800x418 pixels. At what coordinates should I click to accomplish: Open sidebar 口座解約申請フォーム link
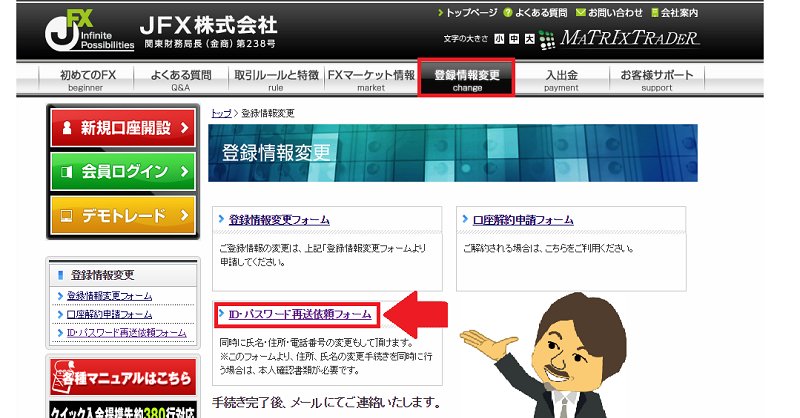109,314
